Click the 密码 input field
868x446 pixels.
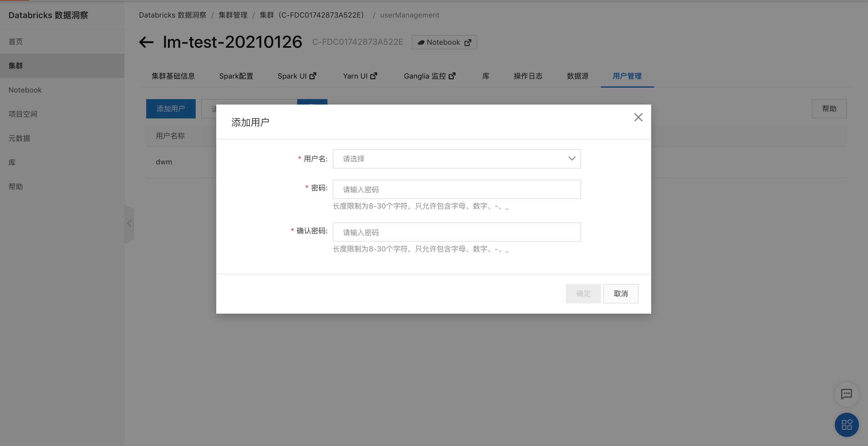click(x=457, y=189)
